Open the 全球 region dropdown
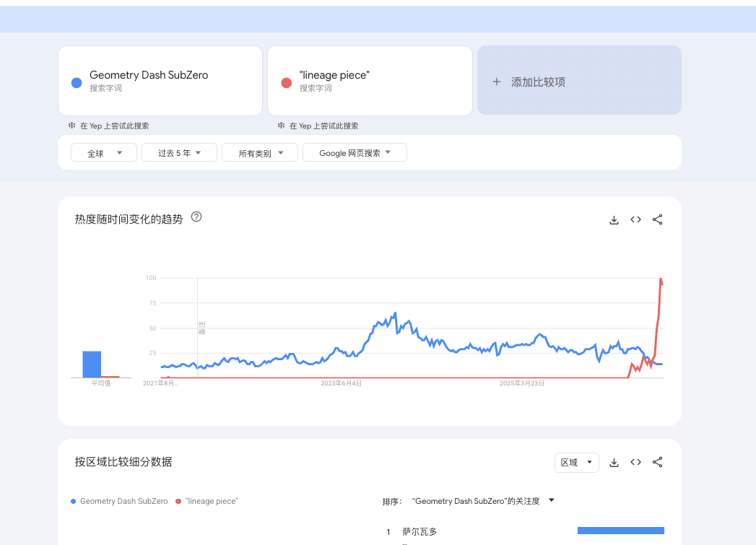Viewport: 756px width, 545px height. [104, 153]
